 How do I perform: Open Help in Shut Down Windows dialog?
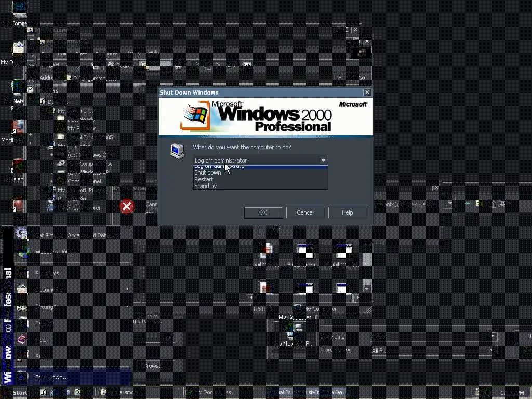click(347, 212)
